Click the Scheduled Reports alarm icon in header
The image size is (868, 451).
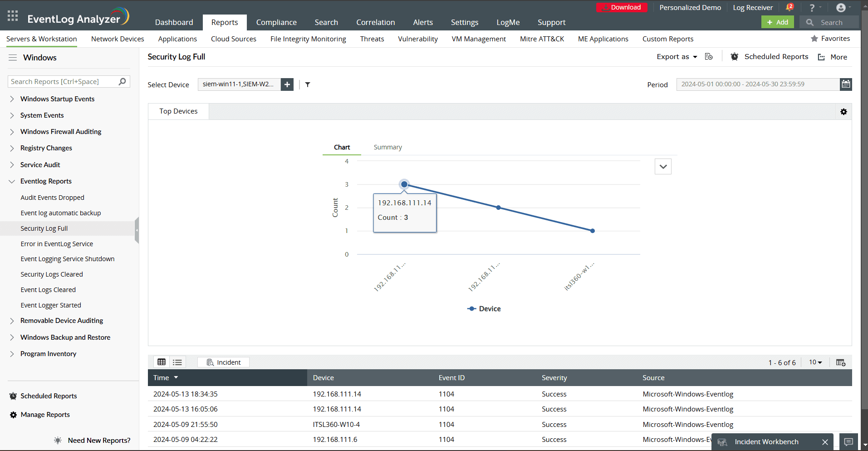[734, 57]
